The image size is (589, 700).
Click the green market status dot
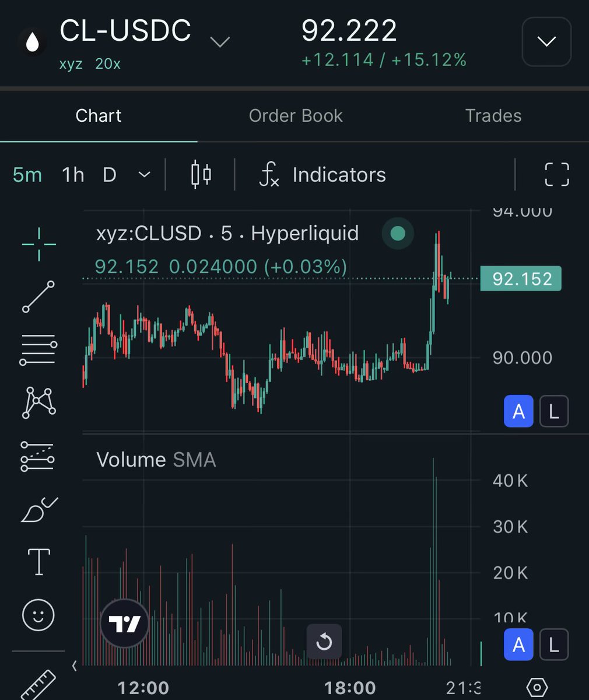(398, 233)
